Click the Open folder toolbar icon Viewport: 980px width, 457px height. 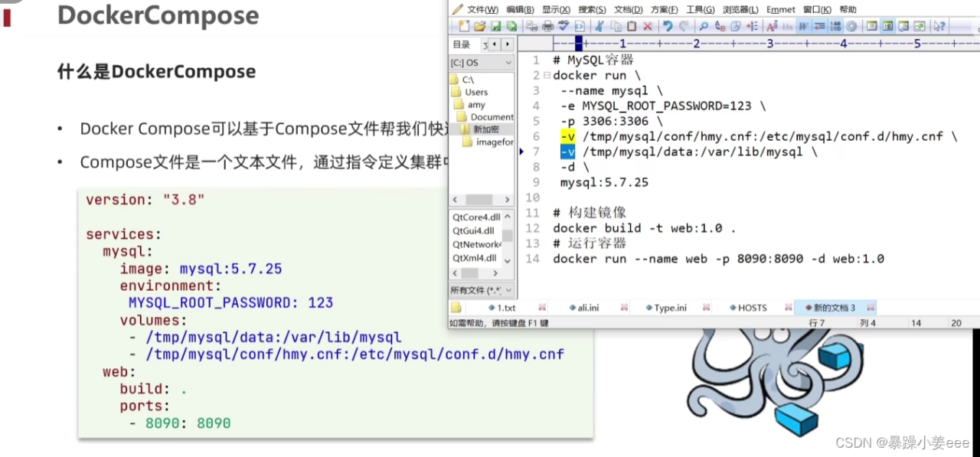click(481, 26)
